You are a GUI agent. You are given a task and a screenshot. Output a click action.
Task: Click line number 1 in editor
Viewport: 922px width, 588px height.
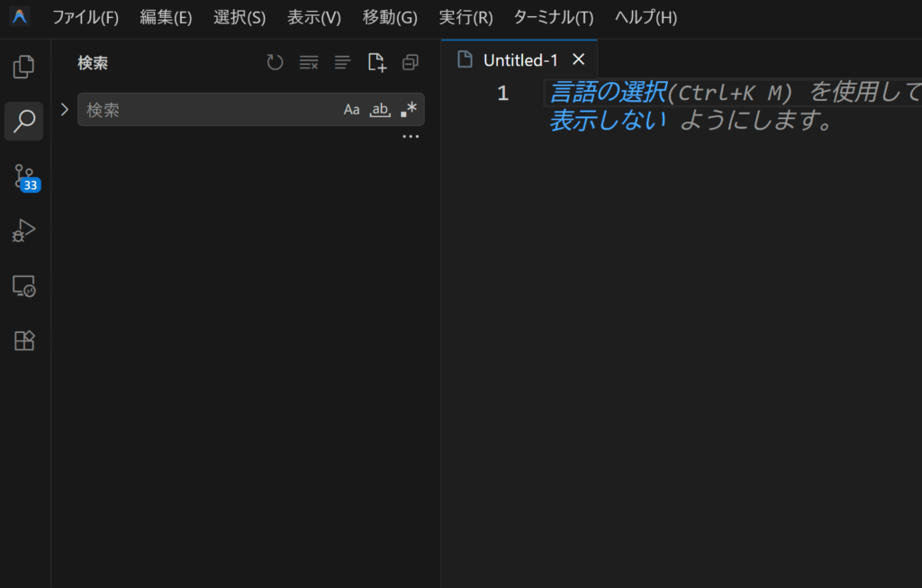[502, 93]
